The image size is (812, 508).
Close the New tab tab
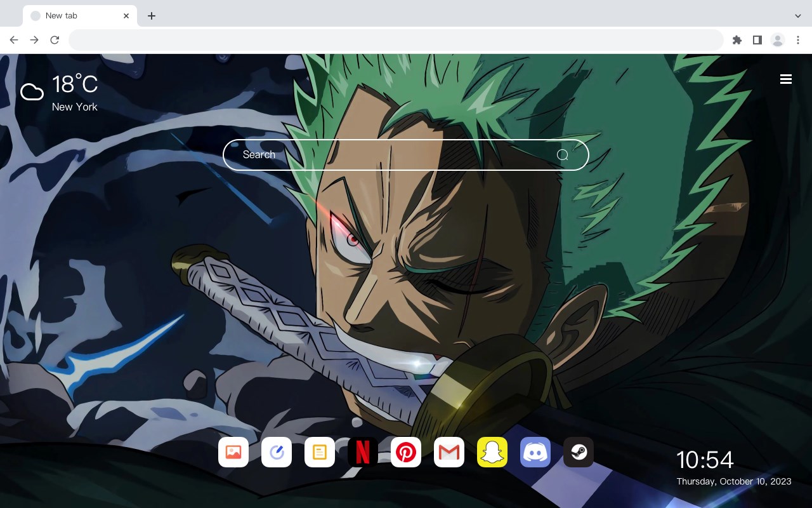pos(126,15)
